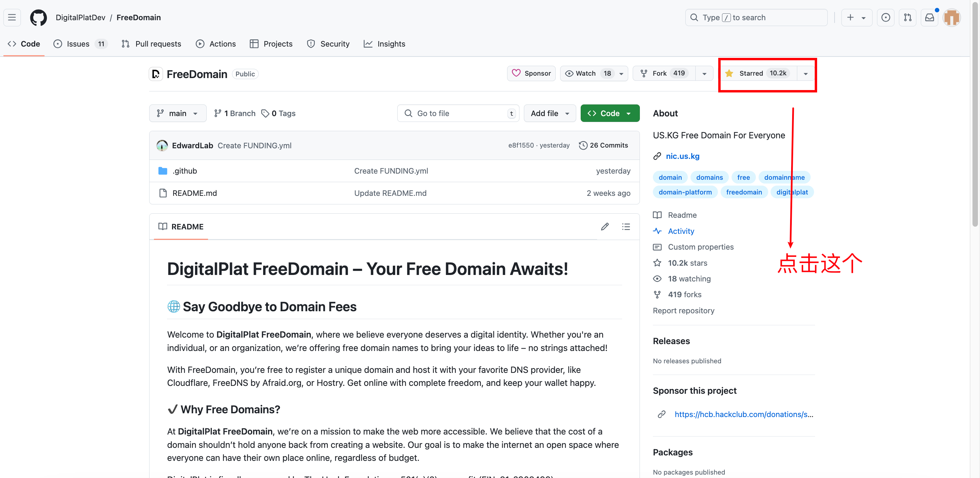Image resolution: width=980 pixels, height=478 pixels.
Task: Open the notifications inbox
Action: click(x=929, y=17)
